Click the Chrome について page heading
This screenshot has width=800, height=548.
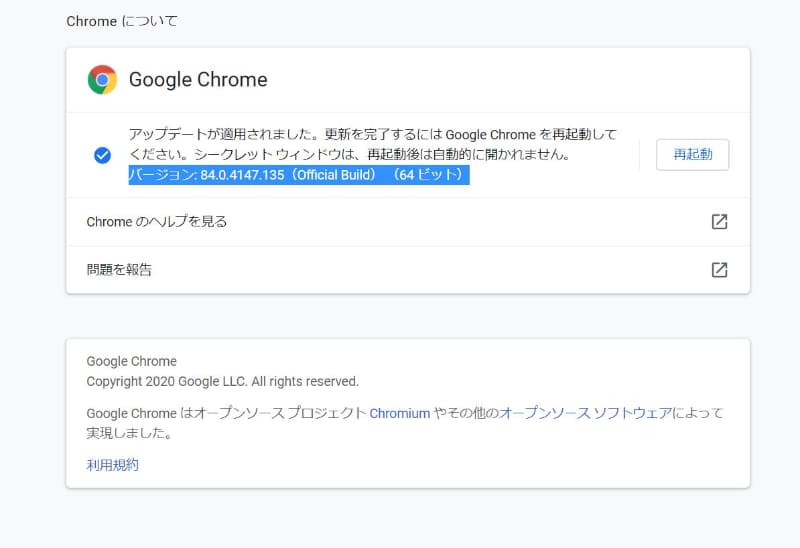click(x=122, y=21)
